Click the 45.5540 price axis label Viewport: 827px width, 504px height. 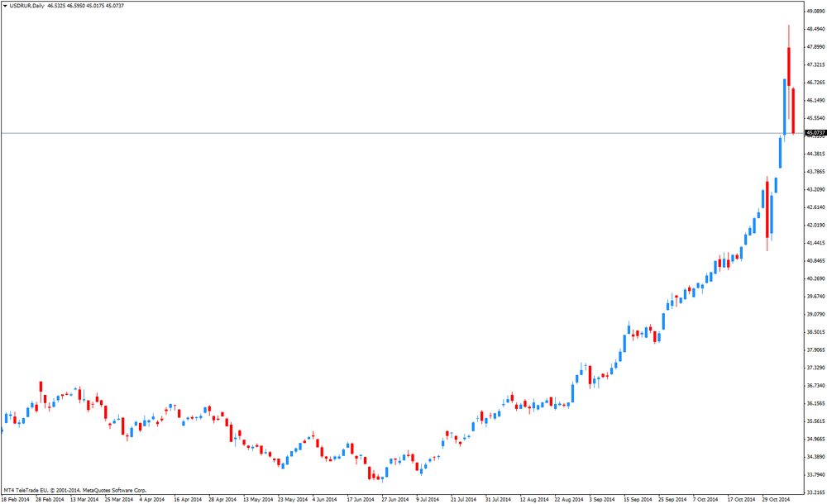coord(815,118)
